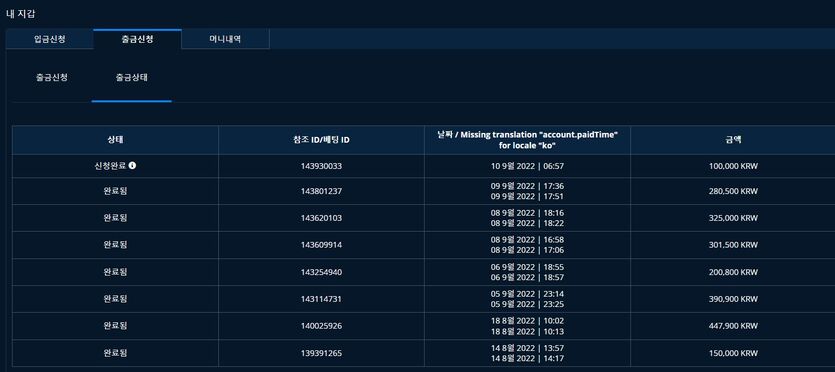Click the amount 150,000 KRW

733,353
